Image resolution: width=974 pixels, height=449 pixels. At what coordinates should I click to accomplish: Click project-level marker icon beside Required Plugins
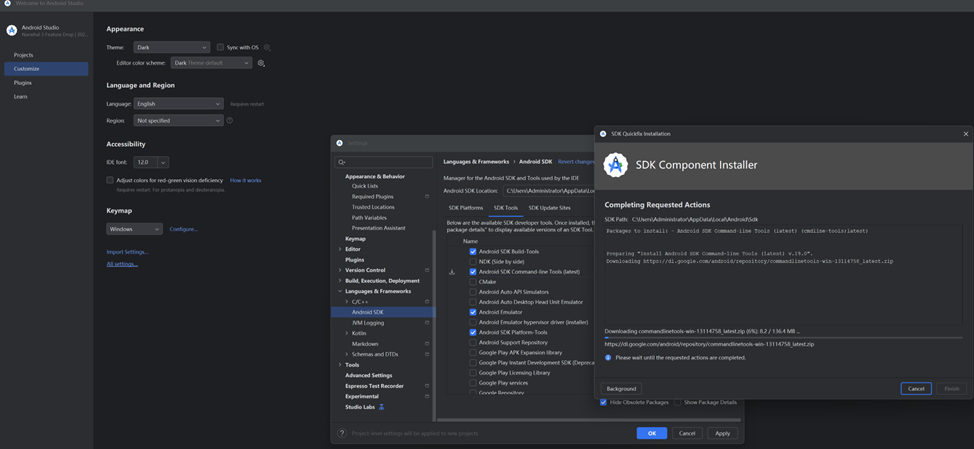(x=427, y=196)
